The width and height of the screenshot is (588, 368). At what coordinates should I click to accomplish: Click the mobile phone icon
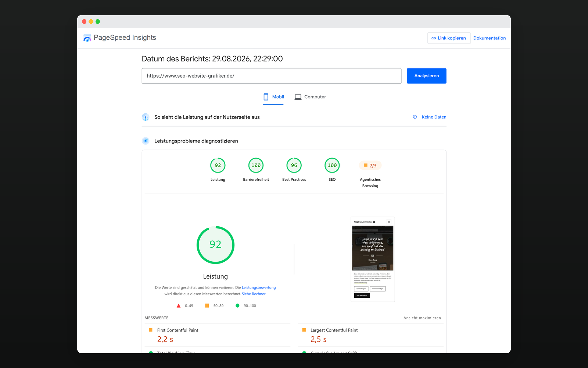tap(266, 97)
